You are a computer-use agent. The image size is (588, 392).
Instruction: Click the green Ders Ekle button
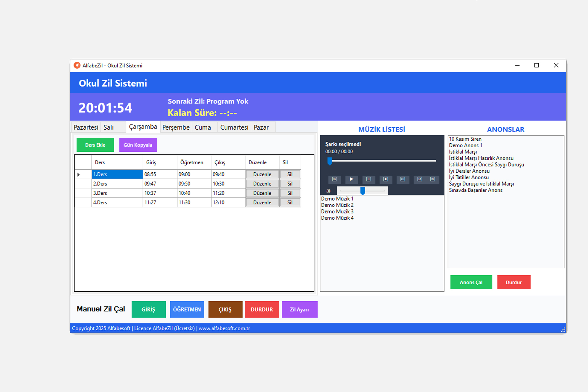tap(95, 145)
